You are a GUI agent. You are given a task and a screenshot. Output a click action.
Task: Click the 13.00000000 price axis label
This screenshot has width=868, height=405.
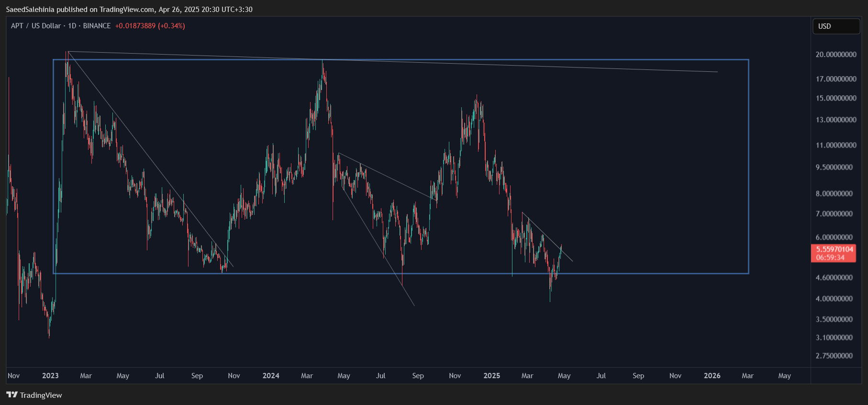[x=836, y=120]
